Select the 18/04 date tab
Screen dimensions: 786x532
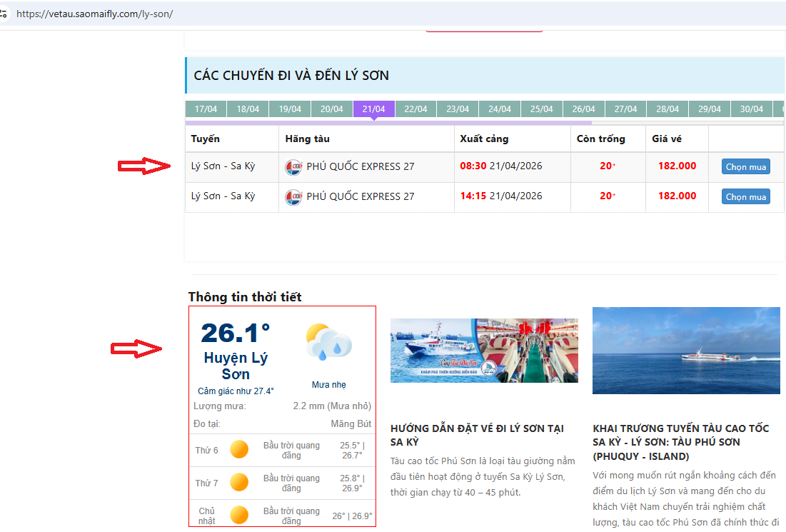coord(248,109)
